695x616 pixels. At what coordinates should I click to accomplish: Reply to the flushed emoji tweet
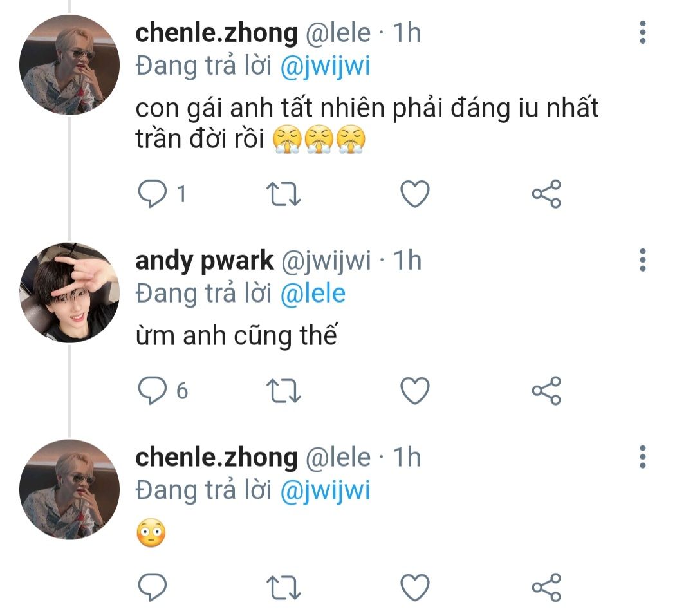(153, 587)
